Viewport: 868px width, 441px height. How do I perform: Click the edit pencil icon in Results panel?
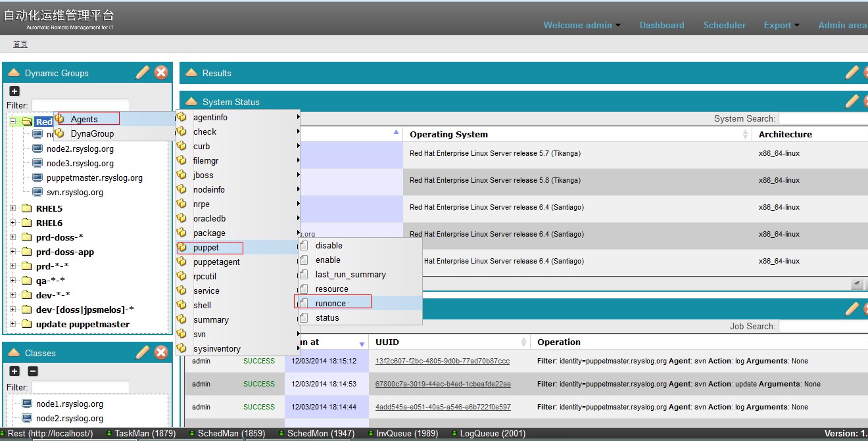[852, 72]
